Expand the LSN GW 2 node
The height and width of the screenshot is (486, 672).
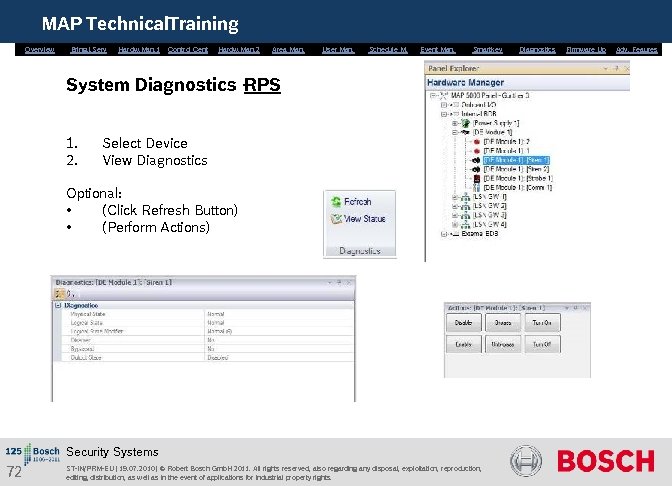[455, 206]
